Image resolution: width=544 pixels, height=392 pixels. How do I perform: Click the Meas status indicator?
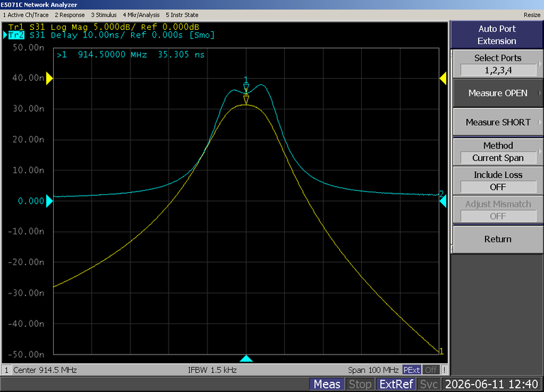point(327,385)
